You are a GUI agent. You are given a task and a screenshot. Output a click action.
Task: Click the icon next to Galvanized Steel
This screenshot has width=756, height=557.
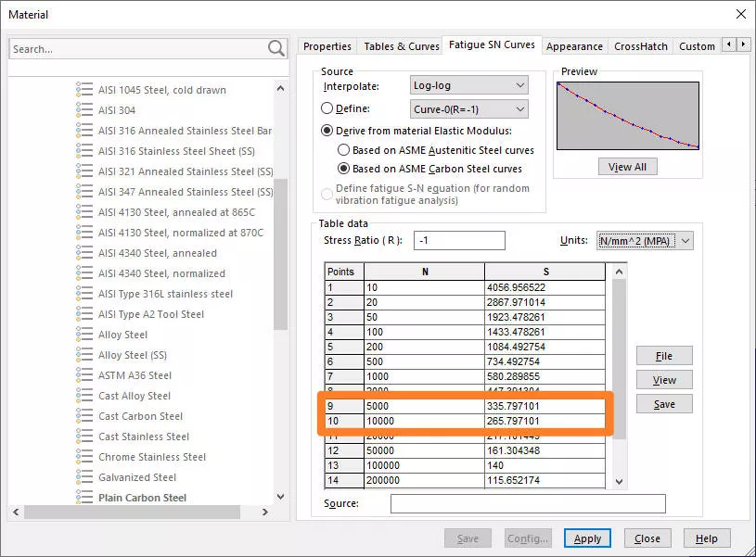pyautogui.click(x=83, y=477)
